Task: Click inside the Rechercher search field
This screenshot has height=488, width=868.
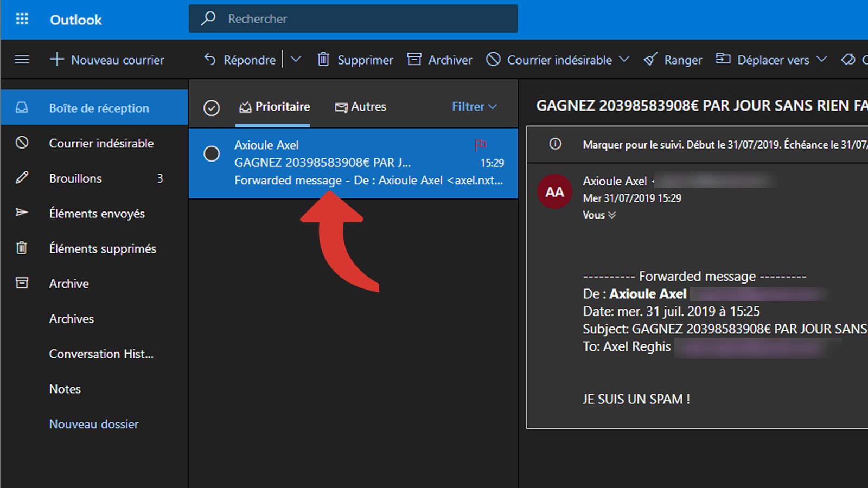Action: [353, 18]
